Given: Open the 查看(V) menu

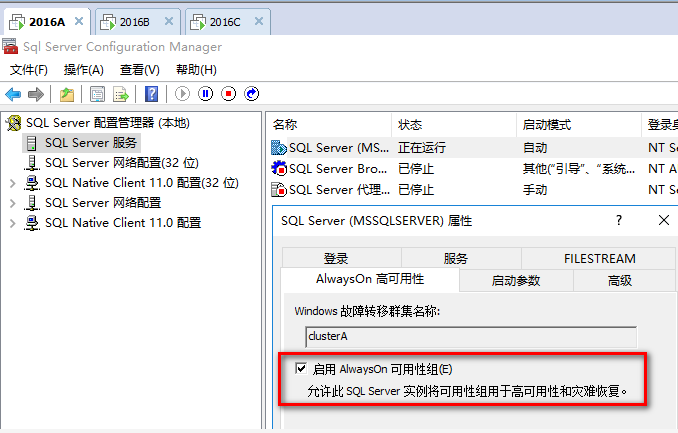Looking at the screenshot, I should [139, 70].
